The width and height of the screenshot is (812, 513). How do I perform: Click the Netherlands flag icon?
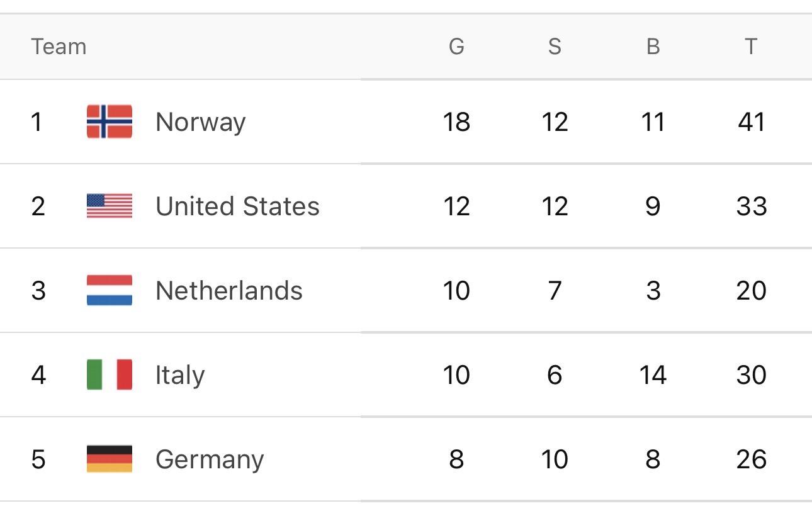coord(110,290)
